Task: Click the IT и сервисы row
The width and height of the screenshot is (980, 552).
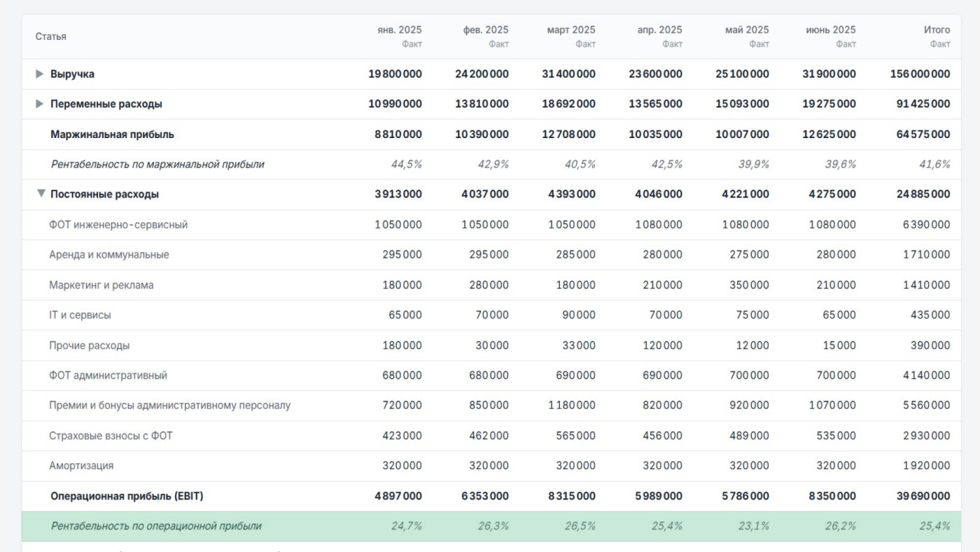Action: (491, 315)
